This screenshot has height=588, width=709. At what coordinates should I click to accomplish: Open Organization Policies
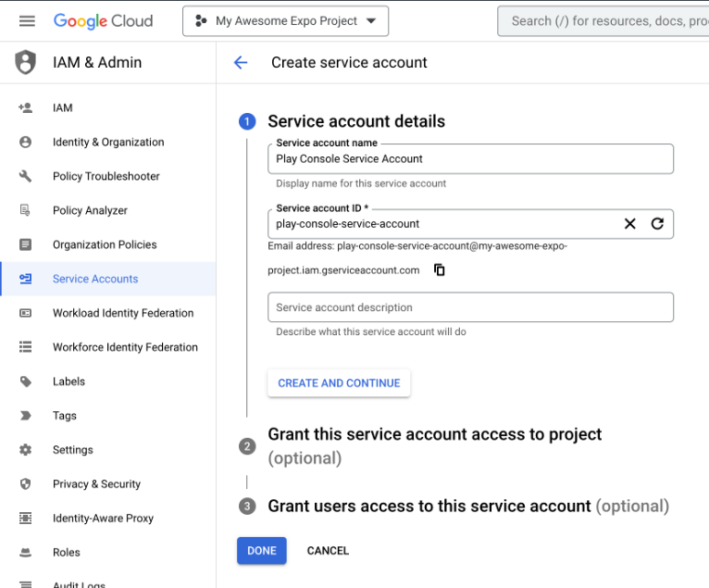[x=105, y=244]
